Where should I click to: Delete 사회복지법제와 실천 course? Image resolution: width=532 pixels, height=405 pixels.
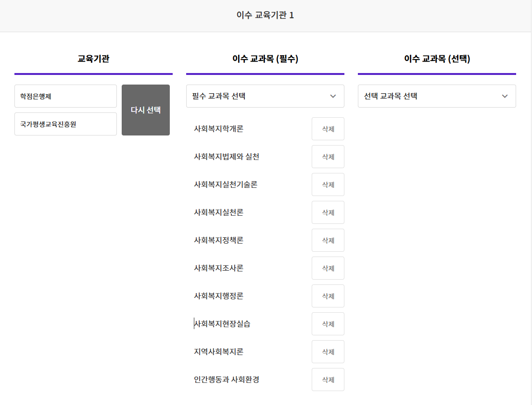[328, 157]
